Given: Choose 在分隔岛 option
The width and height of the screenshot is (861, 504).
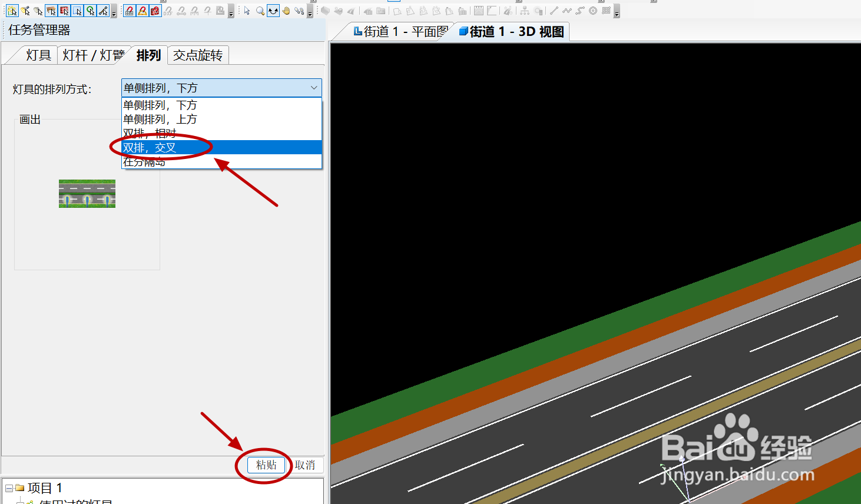Looking at the screenshot, I should click(221, 161).
